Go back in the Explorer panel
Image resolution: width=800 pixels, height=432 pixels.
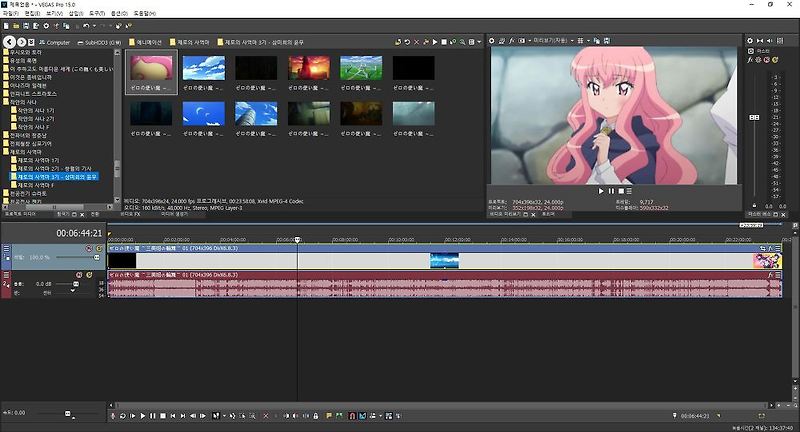click(x=10, y=42)
